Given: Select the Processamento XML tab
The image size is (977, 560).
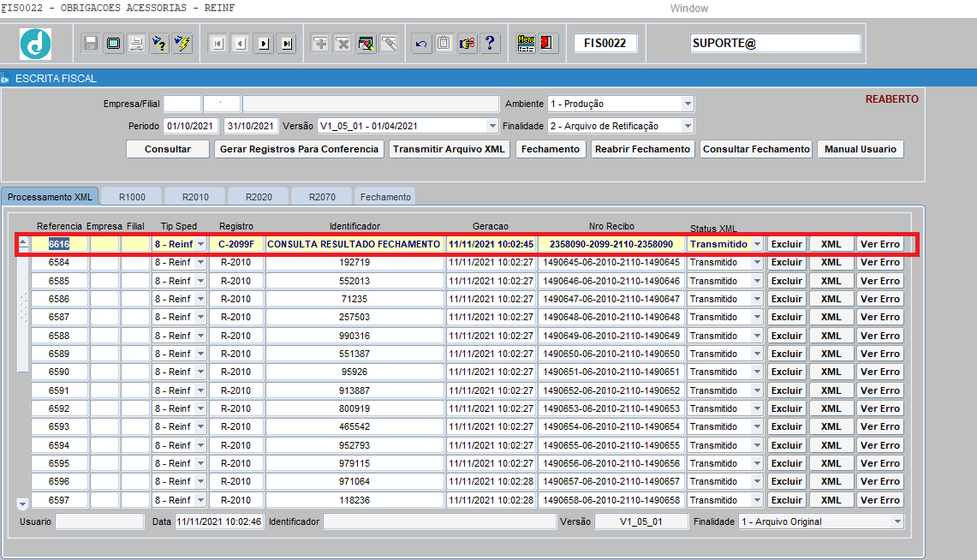Looking at the screenshot, I should [x=50, y=197].
